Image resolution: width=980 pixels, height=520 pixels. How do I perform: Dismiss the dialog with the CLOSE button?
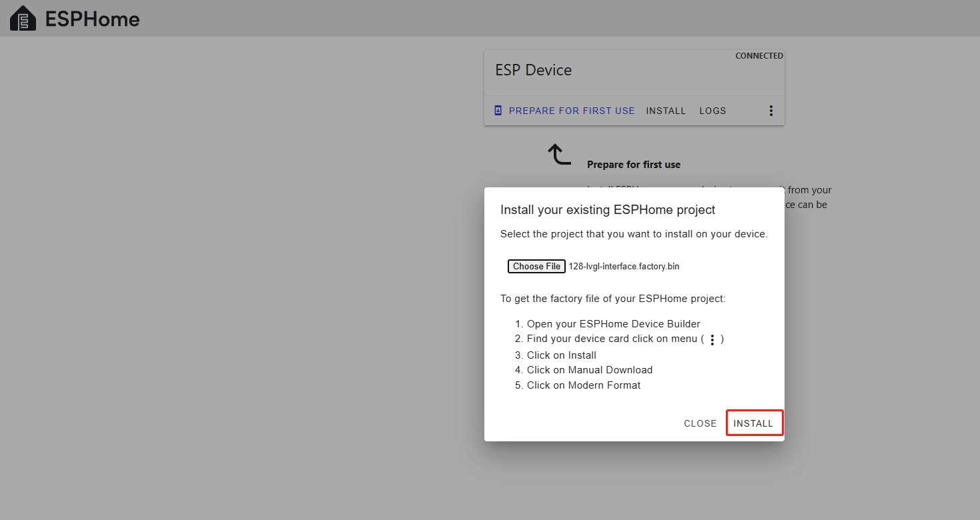click(x=700, y=423)
